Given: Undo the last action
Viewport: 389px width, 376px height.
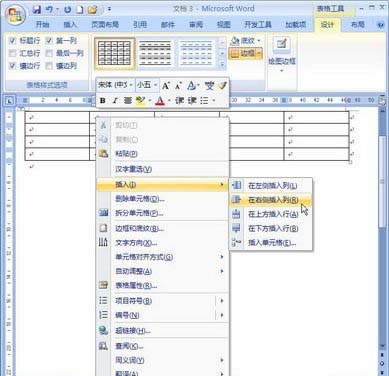Looking at the screenshot, I should (49, 9).
